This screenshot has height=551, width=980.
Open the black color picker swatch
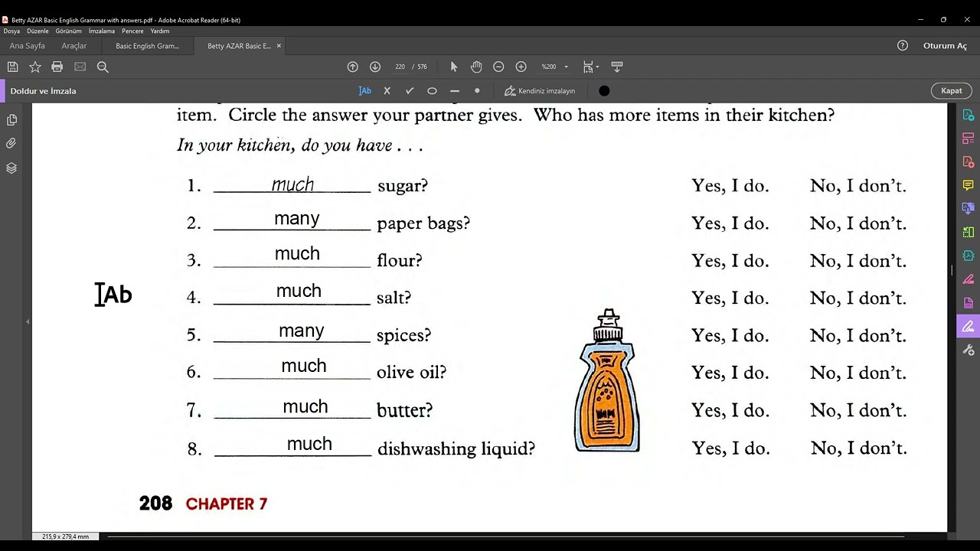click(604, 90)
